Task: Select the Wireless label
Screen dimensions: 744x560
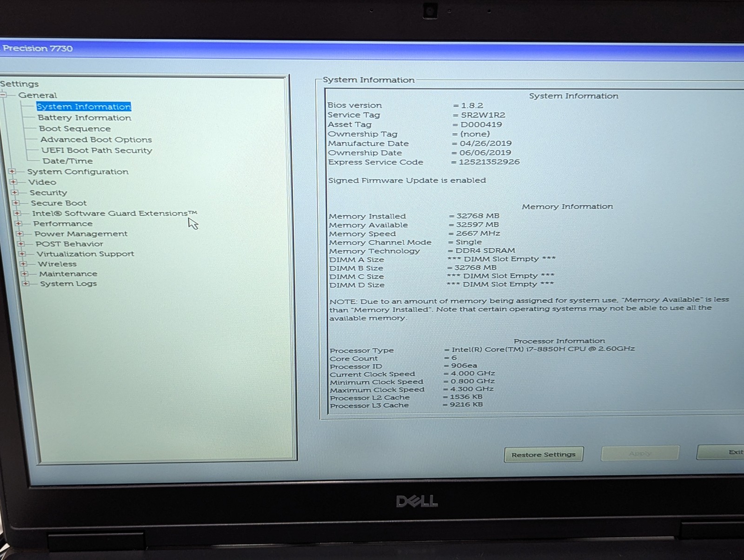Action: click(x=57, y=264)
